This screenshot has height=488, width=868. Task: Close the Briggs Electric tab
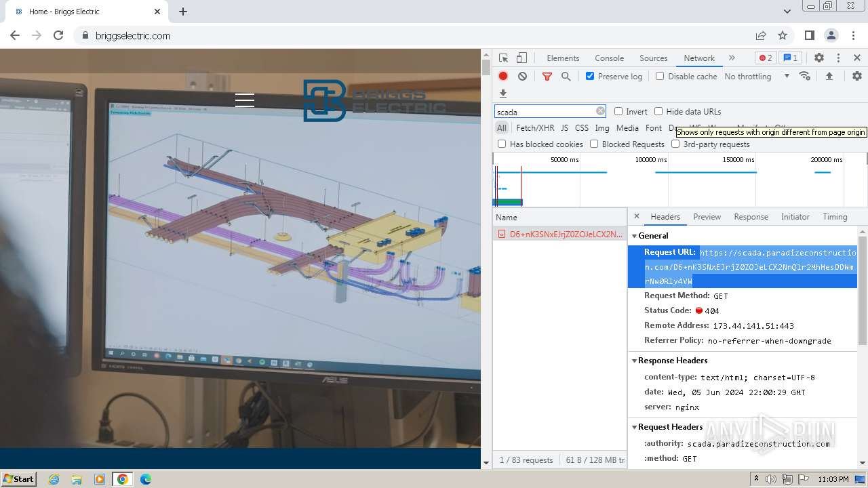(x=157, y=12)
